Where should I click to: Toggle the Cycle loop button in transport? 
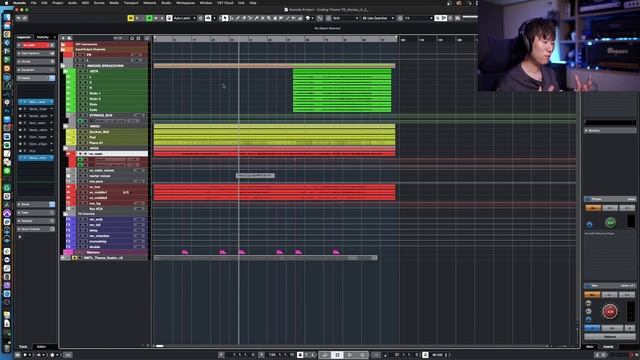point(325,355)
